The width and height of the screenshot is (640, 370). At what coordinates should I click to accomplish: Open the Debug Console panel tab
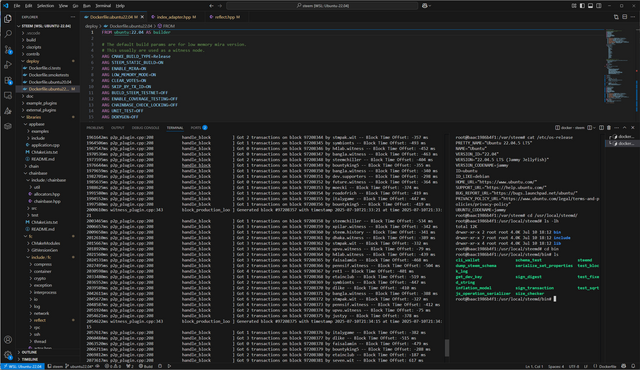pos(145,128)
